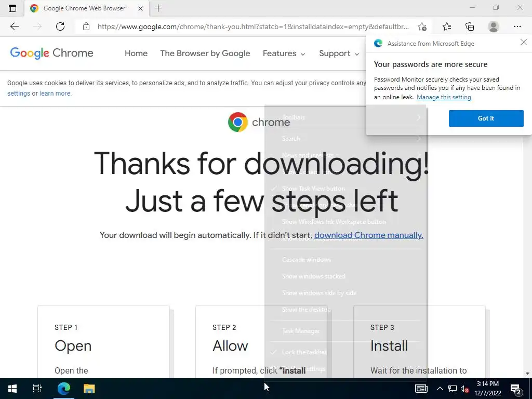This screenshot has height=399, width=532.
Task: Open a new tab with the plus icon
Action: click(x=158, y=8)
